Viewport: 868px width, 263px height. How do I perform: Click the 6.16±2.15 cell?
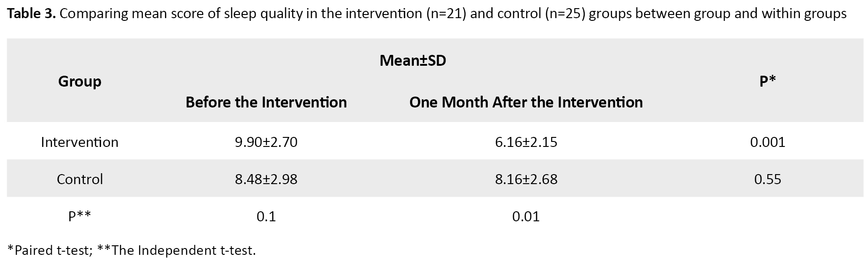[526, 142]
